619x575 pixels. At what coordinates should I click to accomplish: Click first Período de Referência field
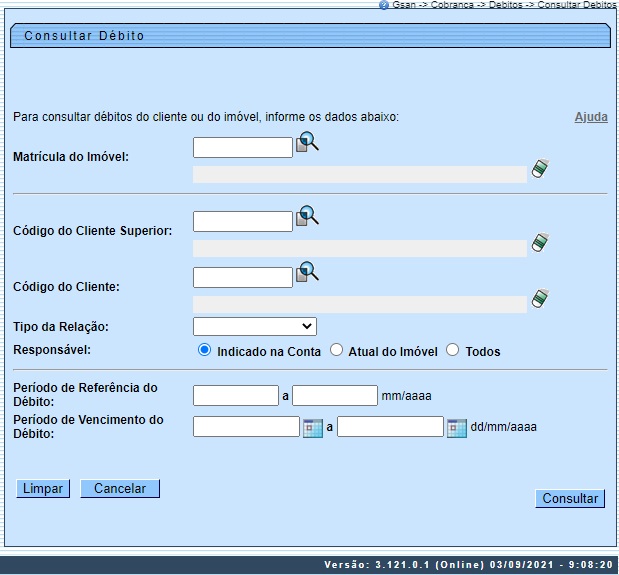coord(236,396)
